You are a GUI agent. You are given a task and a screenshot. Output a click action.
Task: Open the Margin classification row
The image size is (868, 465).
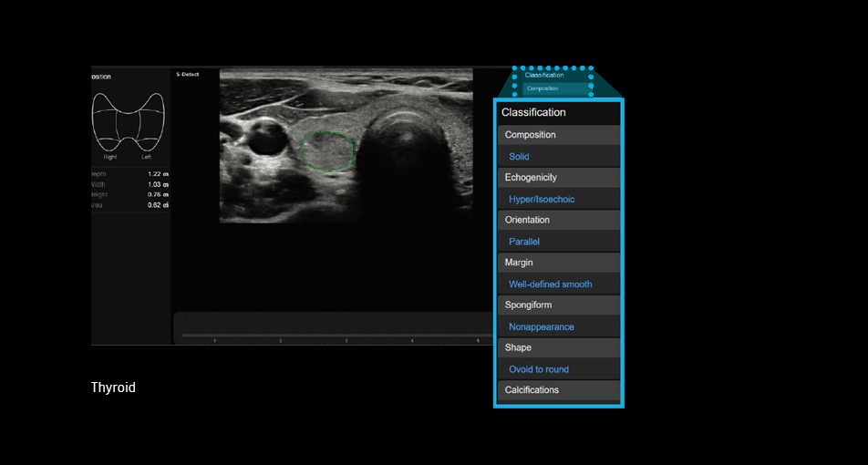559,263
